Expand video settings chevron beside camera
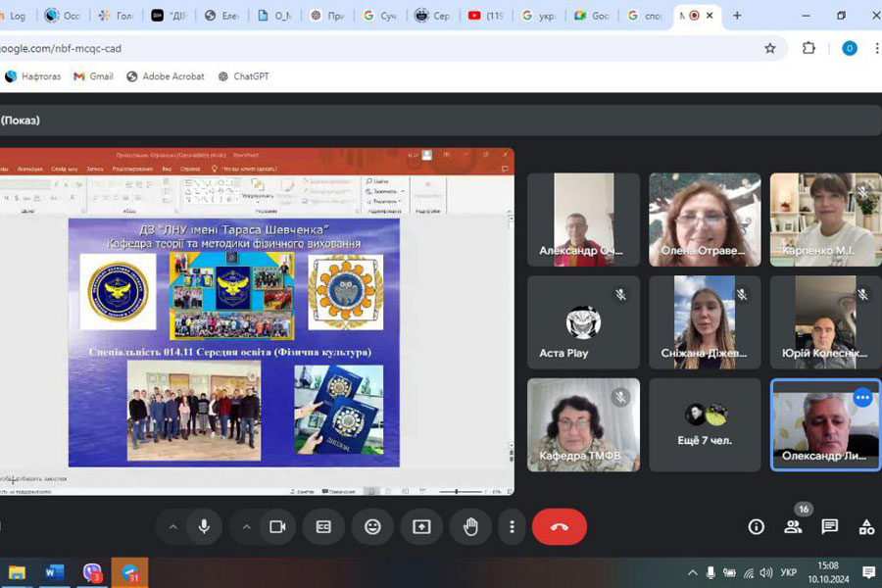Image resolution: width=882 pixels, height=588 pixels. point(247,526)
